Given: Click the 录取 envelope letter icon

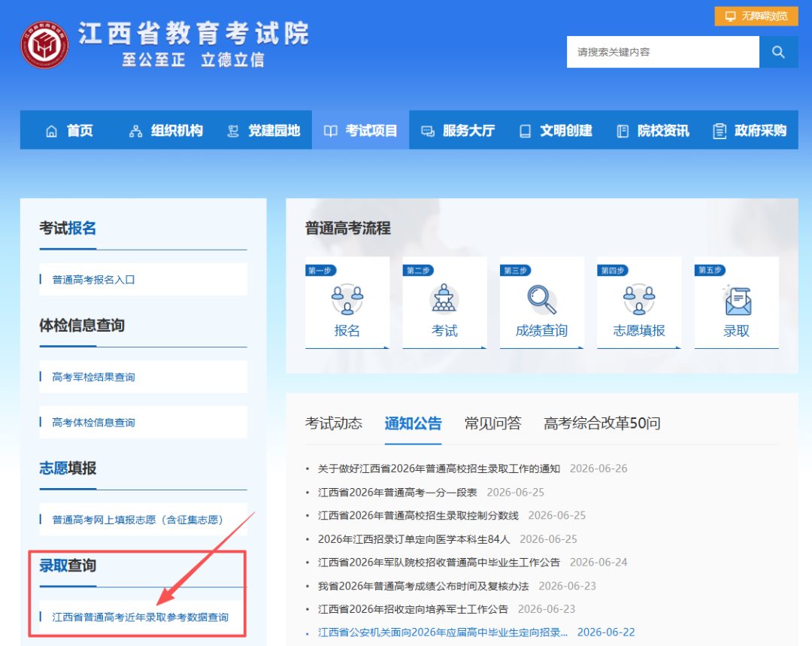Looking at the screenshot, I should pos(736,300).
